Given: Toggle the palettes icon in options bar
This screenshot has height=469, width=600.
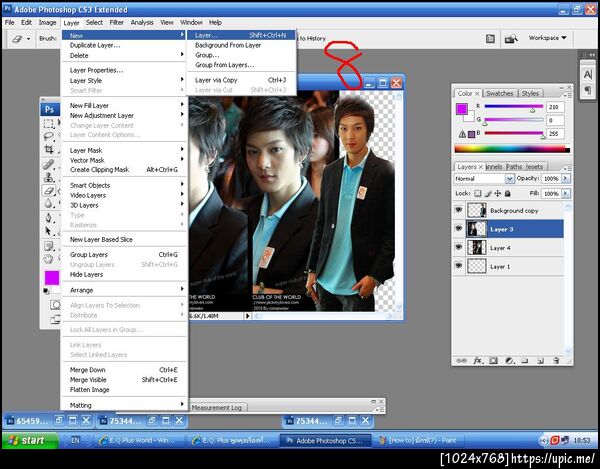Looking at the screenshot, I should (x=490, y=38).
